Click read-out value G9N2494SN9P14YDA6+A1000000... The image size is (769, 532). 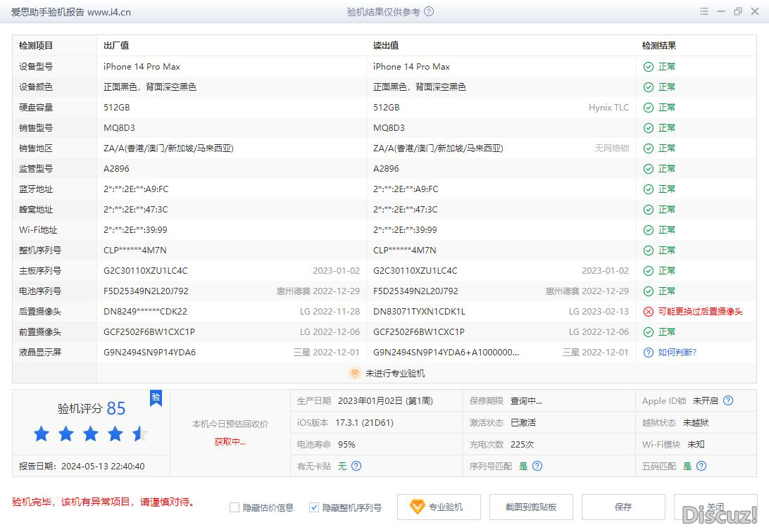point(446,353)
